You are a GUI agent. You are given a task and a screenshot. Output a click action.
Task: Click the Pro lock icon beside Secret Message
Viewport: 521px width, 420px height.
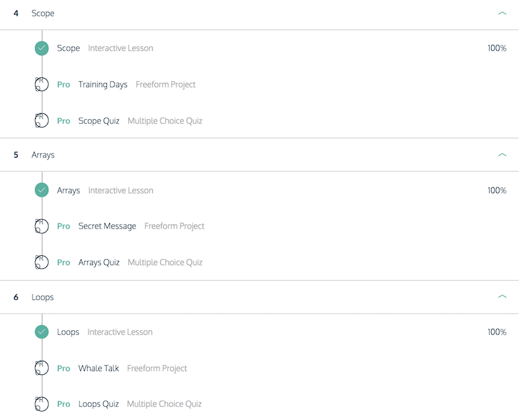pyautogui.click(x=42, y=226)
